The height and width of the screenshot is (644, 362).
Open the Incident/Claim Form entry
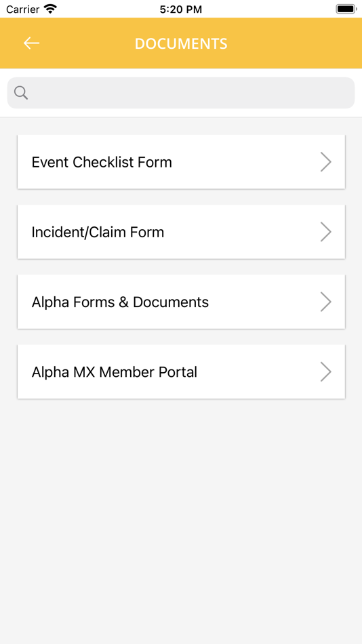point(181,232)
